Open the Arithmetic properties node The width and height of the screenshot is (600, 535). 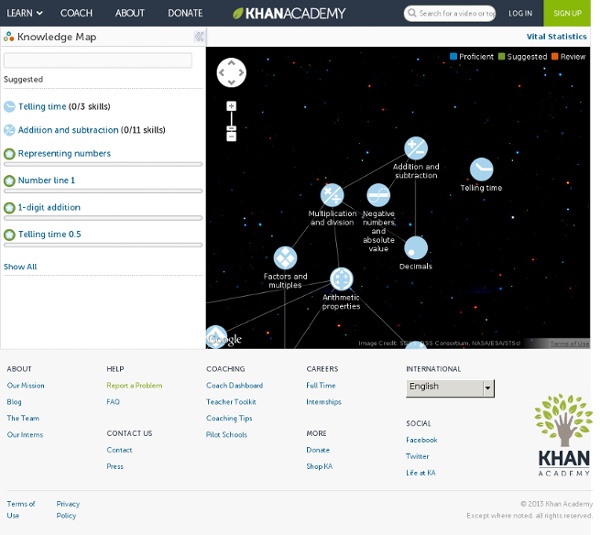pos(341,279)
